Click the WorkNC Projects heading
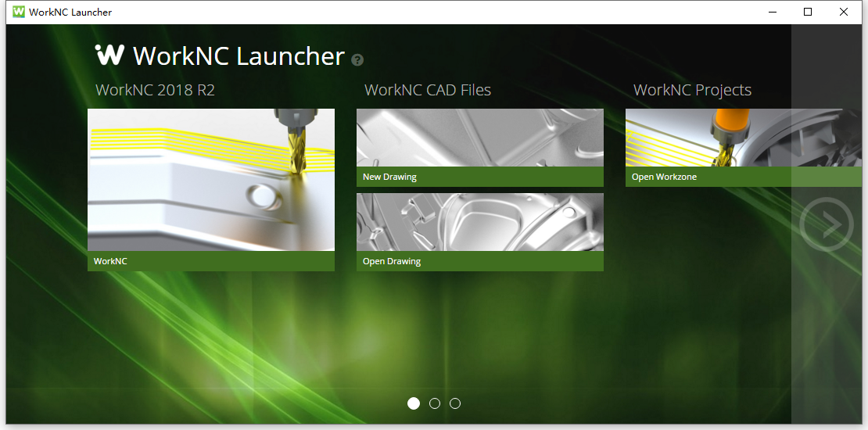Image resolution: width=868 pixels, height=430 pixels. pos(693,90)
